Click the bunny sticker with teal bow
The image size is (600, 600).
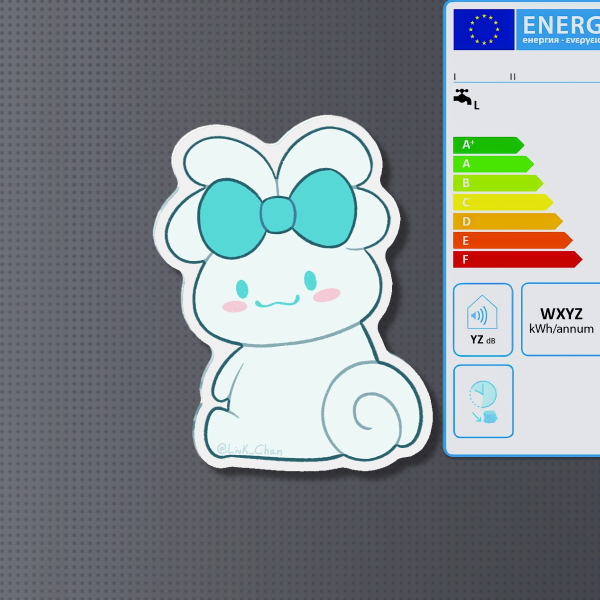293,293
